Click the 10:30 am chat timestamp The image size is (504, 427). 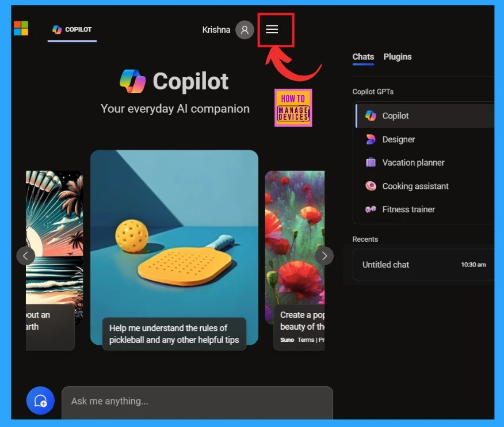[473, 265]
